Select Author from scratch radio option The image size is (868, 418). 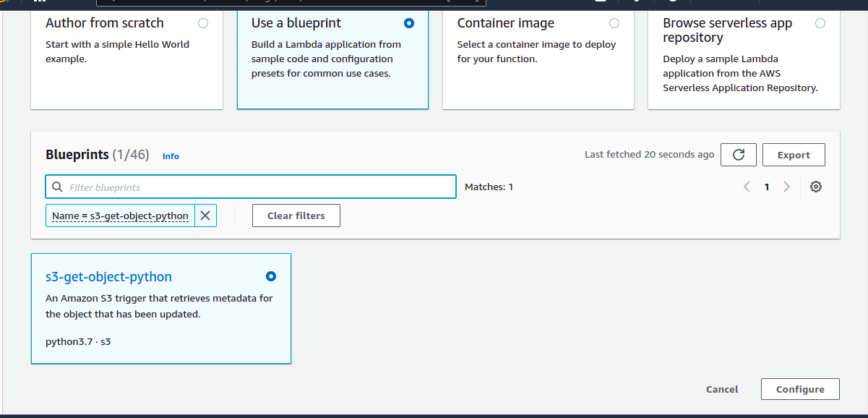[203, 23]
